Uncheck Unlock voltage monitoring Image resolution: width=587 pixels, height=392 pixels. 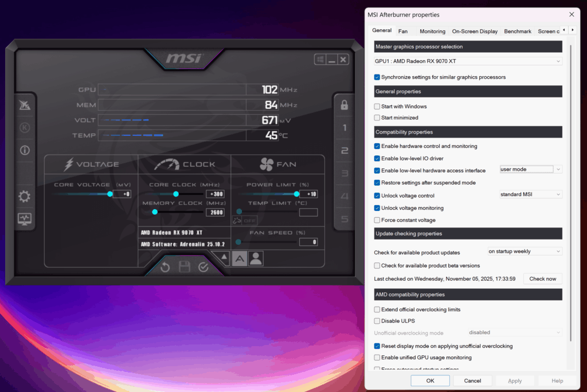(x=377, y=208)
